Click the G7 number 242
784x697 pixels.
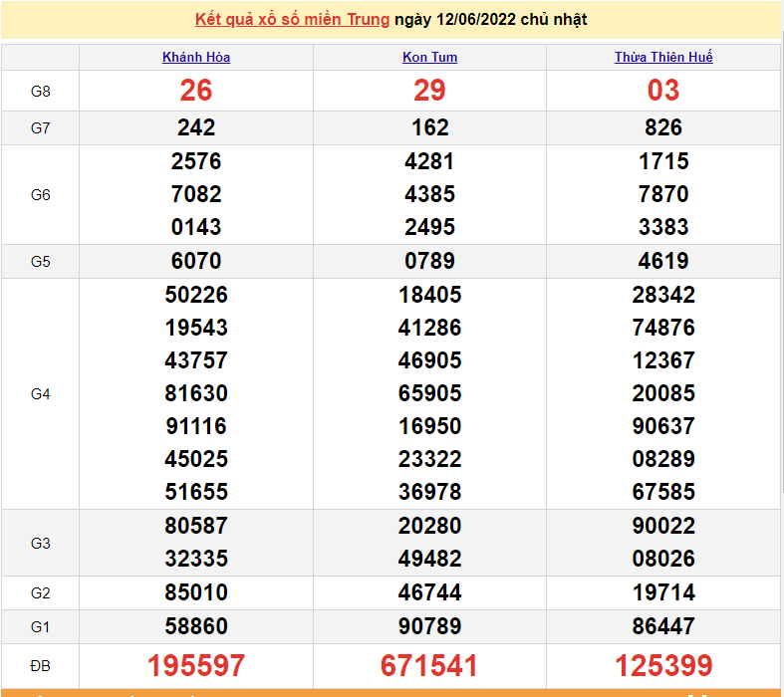(x=196, y=127)
